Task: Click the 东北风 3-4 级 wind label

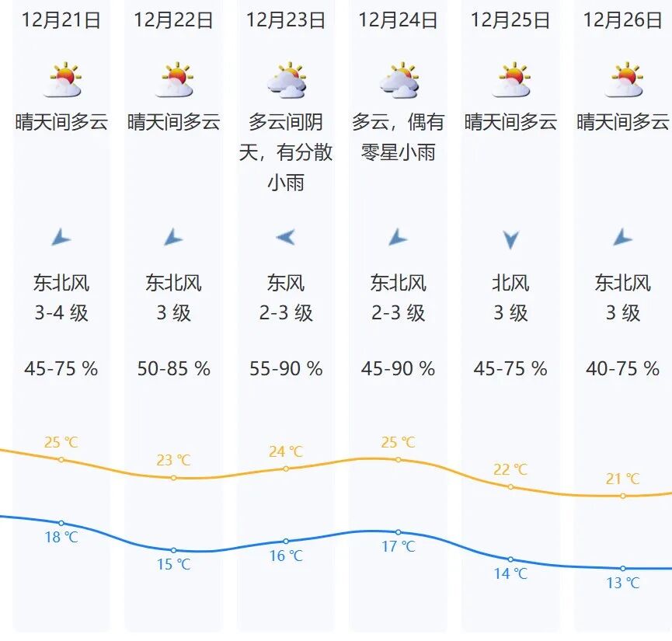Action: pyautogui.click(x=61, y=298)
